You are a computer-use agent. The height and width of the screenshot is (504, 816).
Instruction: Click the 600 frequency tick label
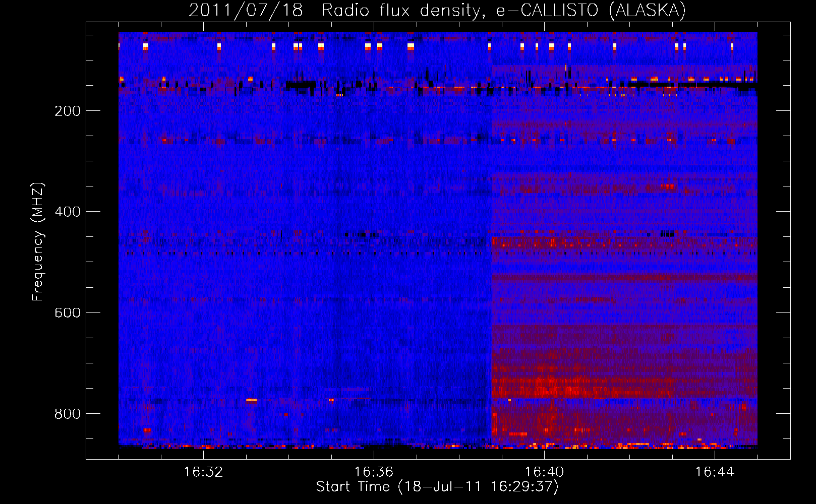(x=68, y=312)
